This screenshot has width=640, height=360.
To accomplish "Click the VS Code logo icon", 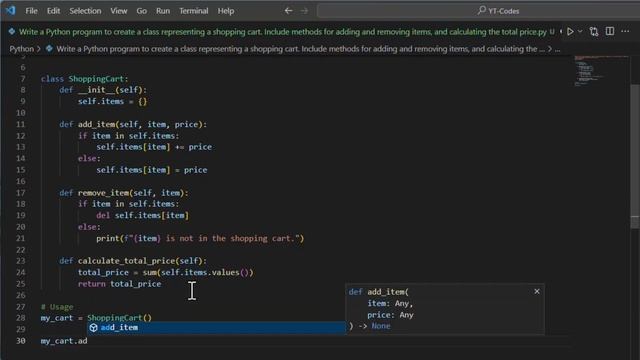I will pyautogui.click(x=11, y=10).
